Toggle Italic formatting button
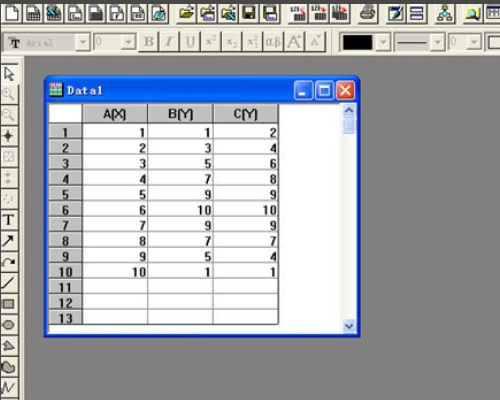This screenshot has height=400, width=500. (x=169, y=42)
